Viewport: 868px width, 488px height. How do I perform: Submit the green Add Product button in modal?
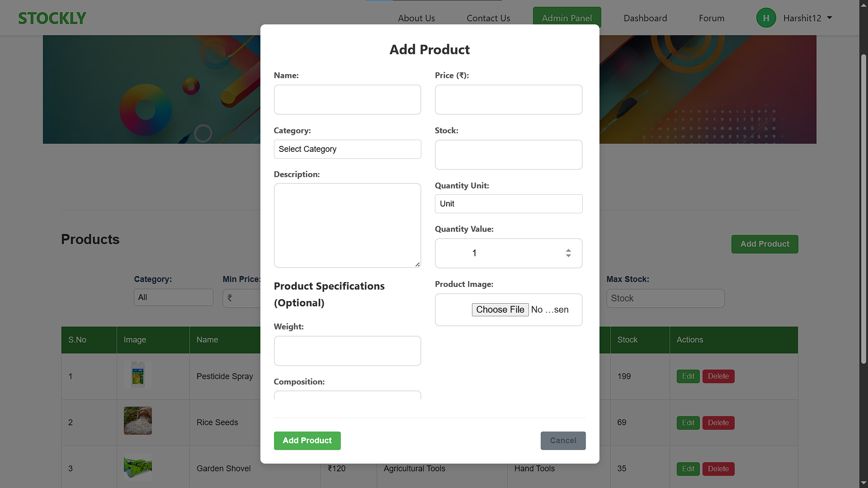(307, 441)
